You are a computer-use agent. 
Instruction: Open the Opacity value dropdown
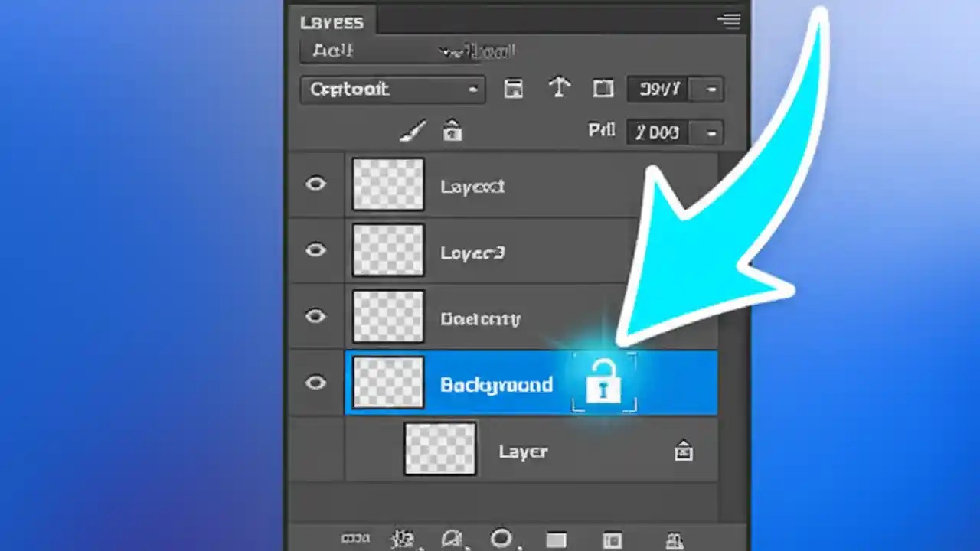pyautogui.click(x=710, y=90)
